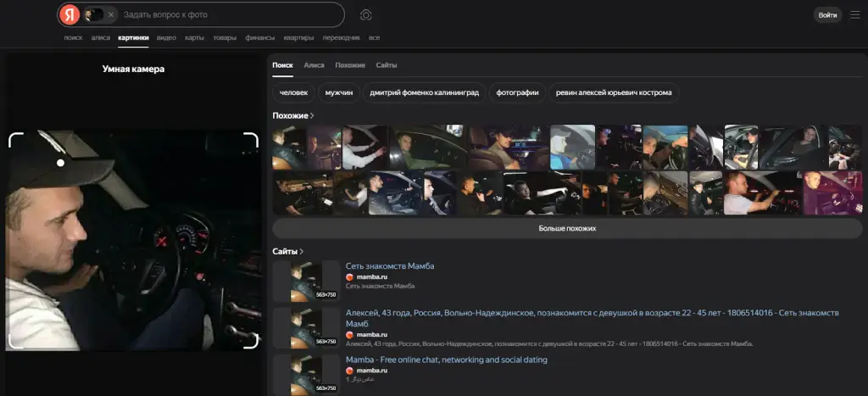Select the 'мужчин' suggestion chip
Image resolution: width=868 pixels, height=396 pixels.
(339, 92)
